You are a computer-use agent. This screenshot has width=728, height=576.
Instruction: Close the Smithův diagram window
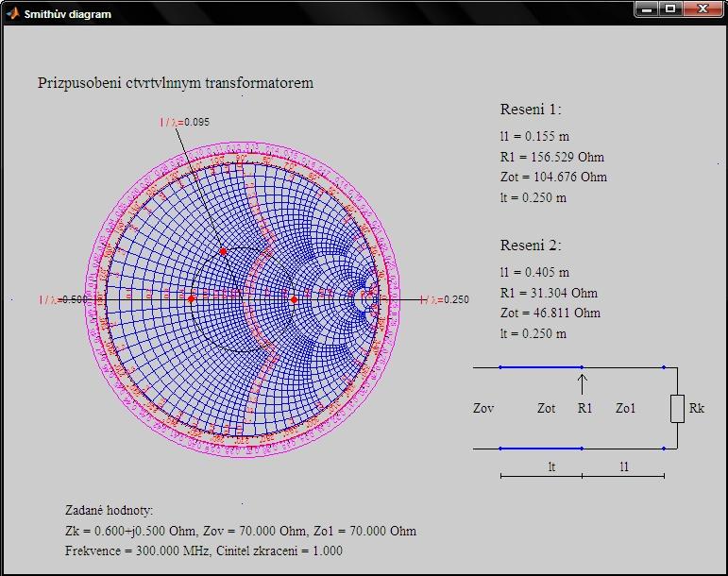click(x=703, y=8)
